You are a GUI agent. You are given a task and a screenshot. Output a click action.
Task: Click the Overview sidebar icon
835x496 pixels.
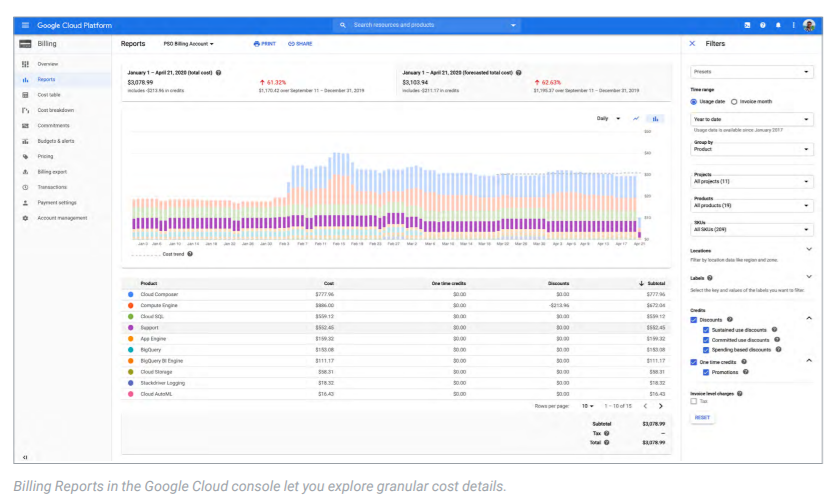[x=25, y=64]
